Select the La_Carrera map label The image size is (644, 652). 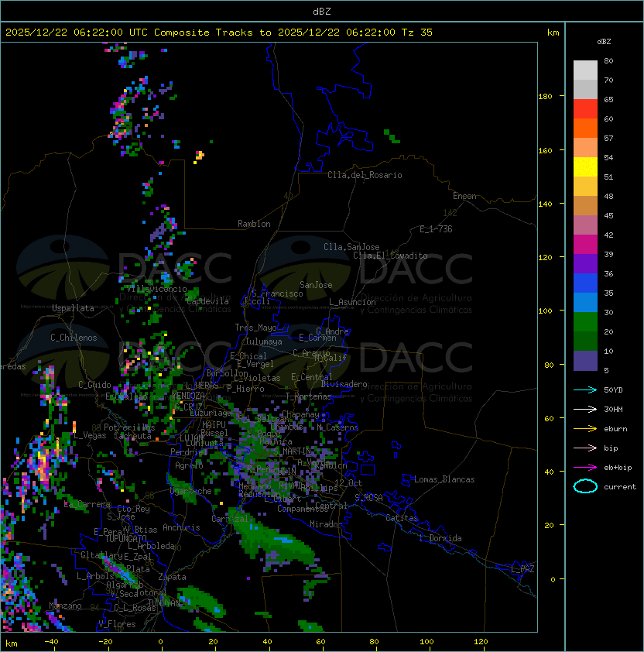coord(87,504)
